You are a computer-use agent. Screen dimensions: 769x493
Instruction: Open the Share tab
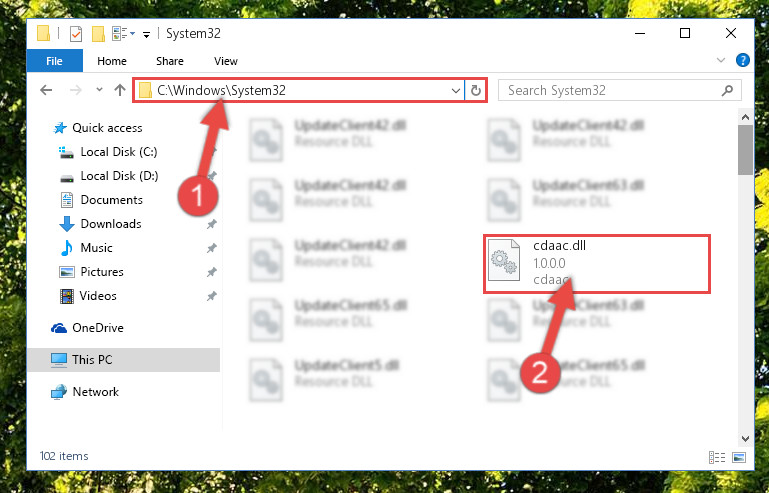170,61
